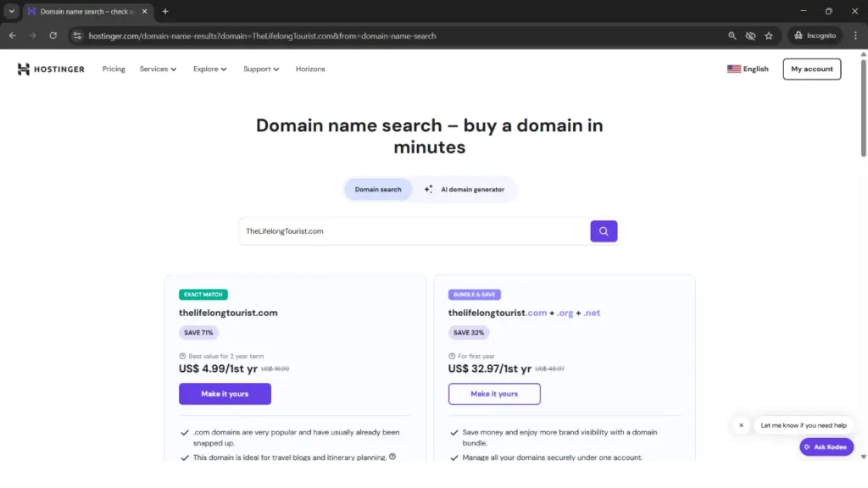This screenshot has height=488, width=868.
Task: Open the tab search dropdown arrow
Action: [11, 12]
